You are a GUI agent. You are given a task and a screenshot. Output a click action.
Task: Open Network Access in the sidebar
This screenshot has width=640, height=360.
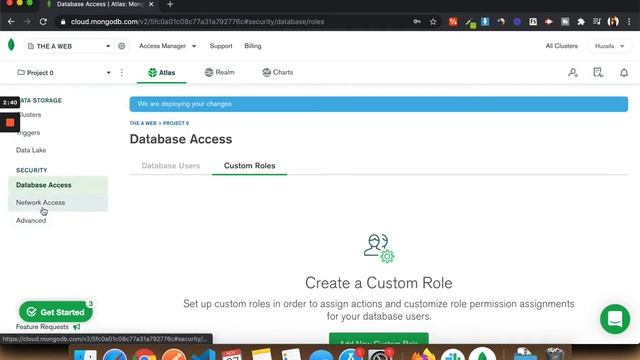pyautogui.click(x=58, y=202)
